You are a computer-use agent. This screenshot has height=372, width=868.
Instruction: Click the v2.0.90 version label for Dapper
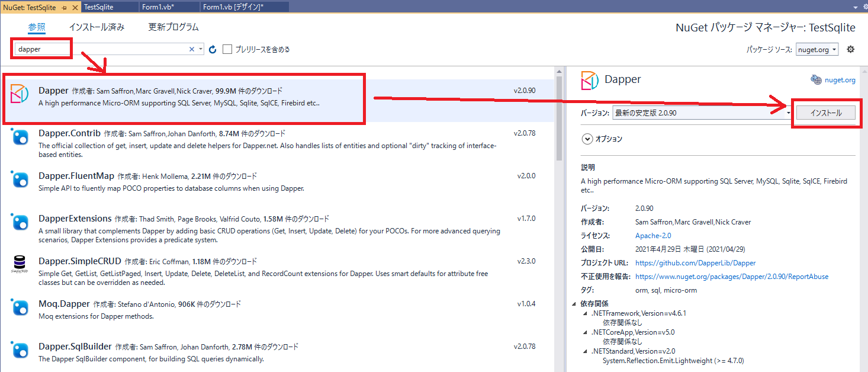pos(525,91)
